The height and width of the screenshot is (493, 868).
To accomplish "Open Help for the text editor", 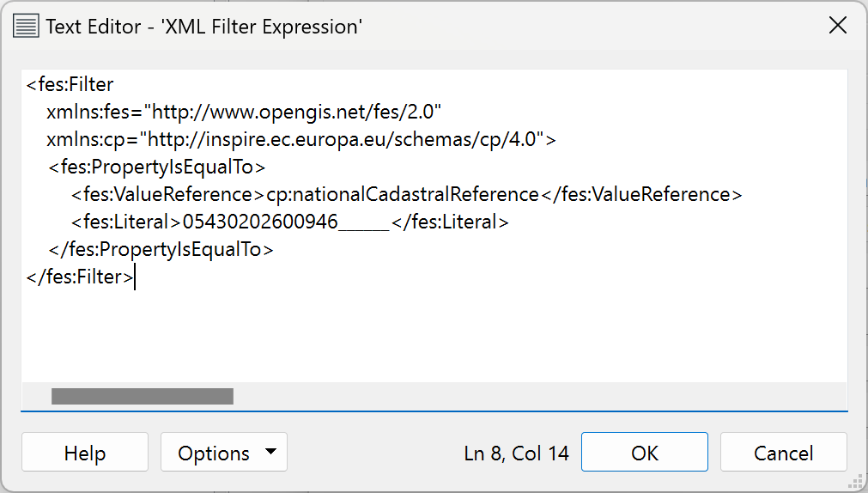I will 85,452.
